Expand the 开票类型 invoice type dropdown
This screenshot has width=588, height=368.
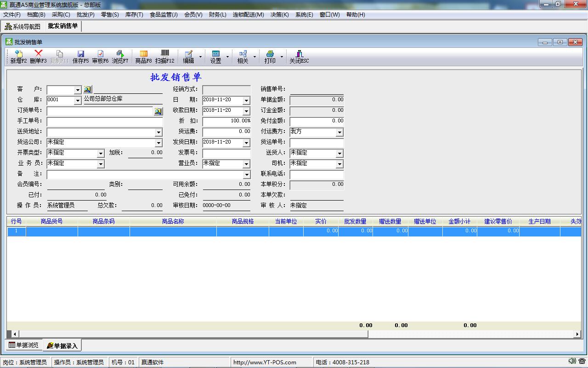tap(101, 153)
